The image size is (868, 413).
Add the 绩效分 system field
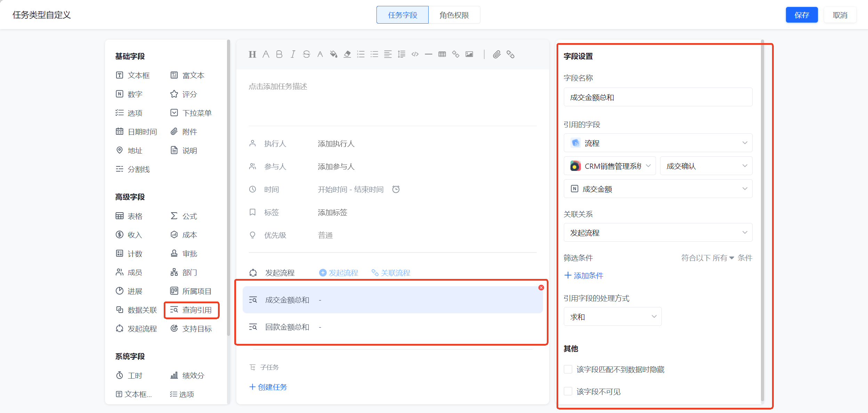click(x=188, y=375)
